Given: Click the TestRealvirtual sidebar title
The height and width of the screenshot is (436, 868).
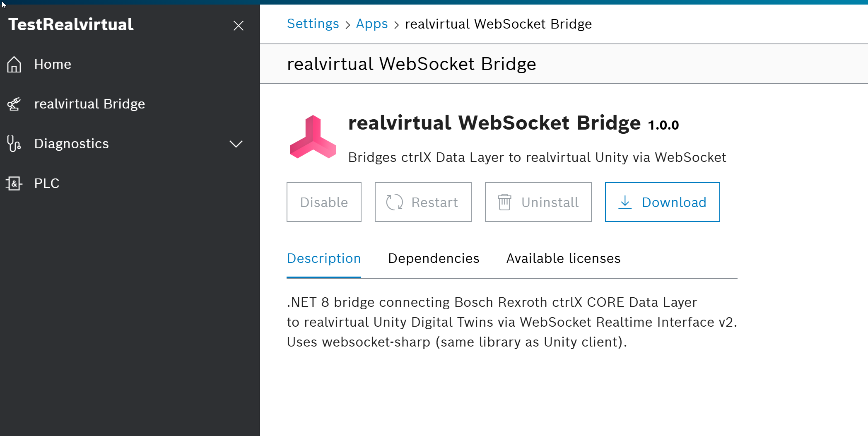Looking at the screenshot, I should pyautogui.click(x=71, y=24).
